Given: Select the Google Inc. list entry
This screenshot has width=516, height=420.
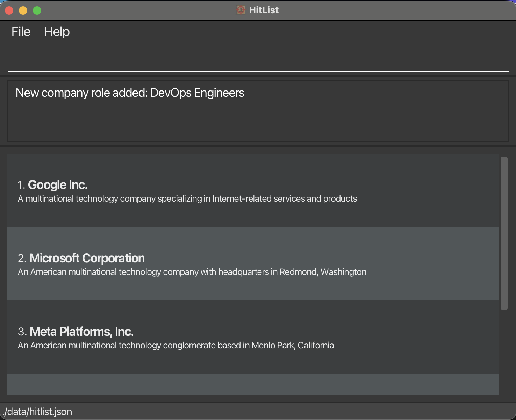Looking at the screenshot, I should click(245, 190).
